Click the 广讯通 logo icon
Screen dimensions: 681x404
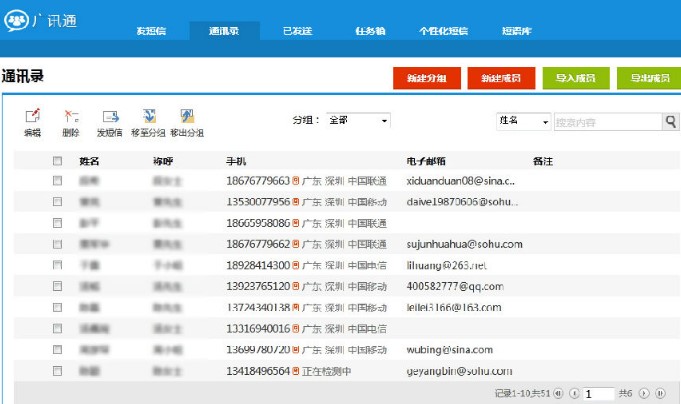17,20
